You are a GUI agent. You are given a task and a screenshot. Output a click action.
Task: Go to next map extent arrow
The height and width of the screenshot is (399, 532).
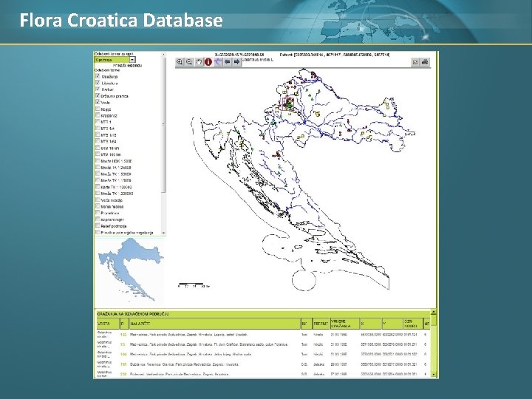pos(237,62)
